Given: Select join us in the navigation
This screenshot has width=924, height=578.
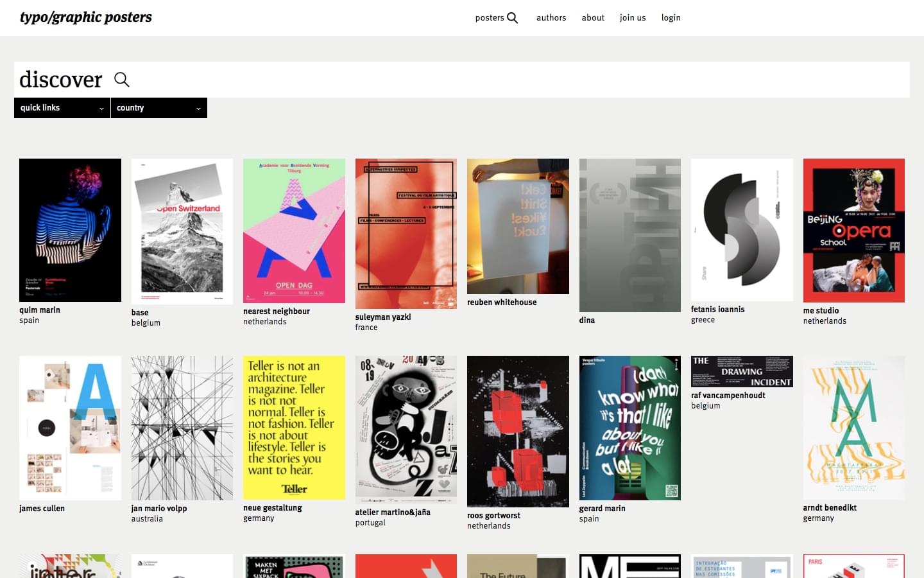Looking at the screenshot, I should 633,18.
